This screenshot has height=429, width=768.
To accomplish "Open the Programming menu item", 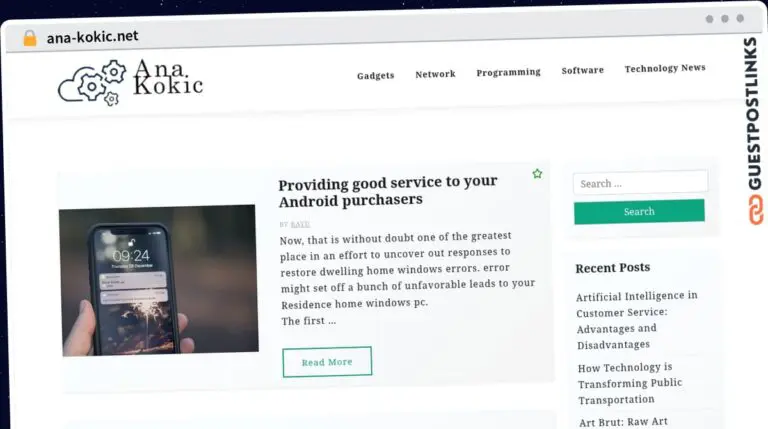I will coord(508,72).
